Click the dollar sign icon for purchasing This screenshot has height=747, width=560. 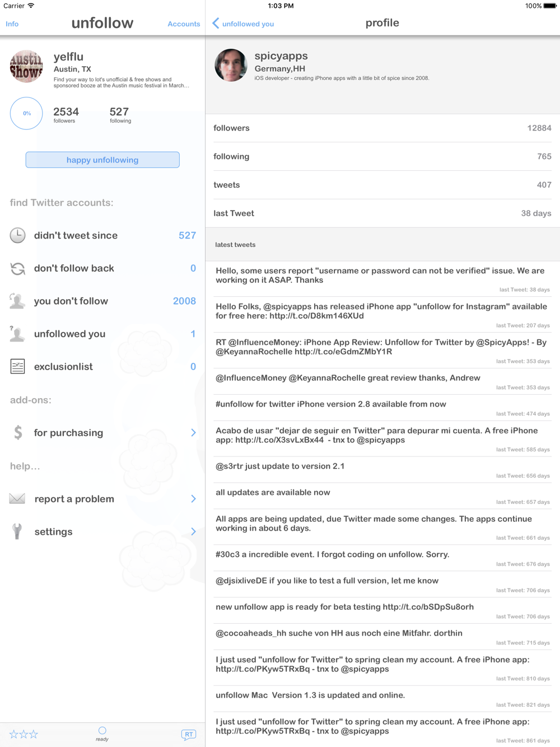(x=18, y=432)
